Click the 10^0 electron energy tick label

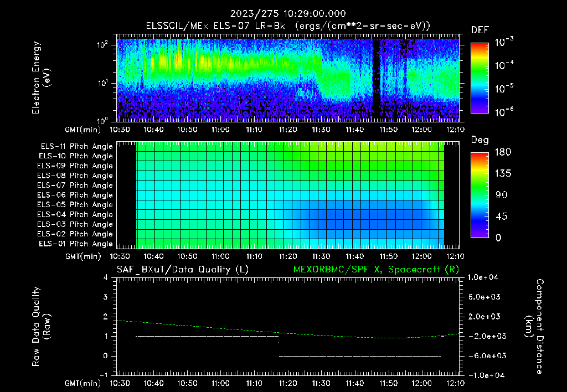pos(102,121)
